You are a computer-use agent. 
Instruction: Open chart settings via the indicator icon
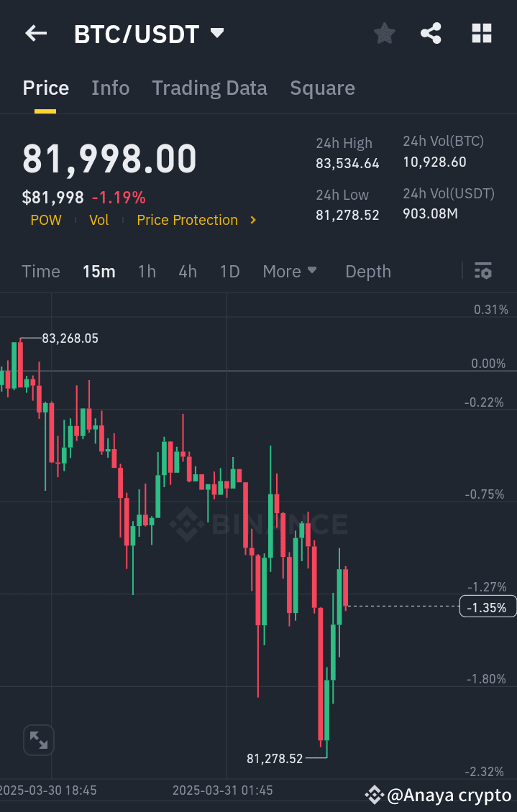point(483,271)
